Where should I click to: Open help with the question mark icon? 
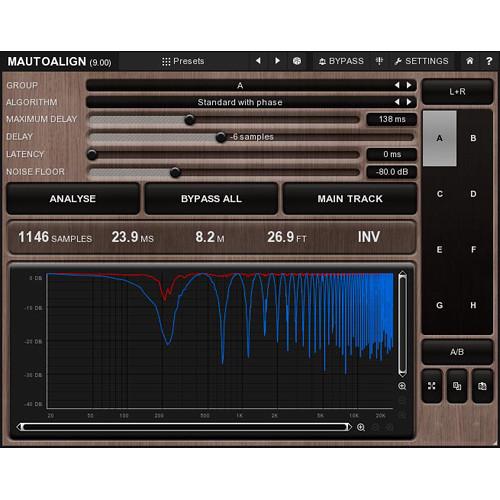[x=489, y=61]
